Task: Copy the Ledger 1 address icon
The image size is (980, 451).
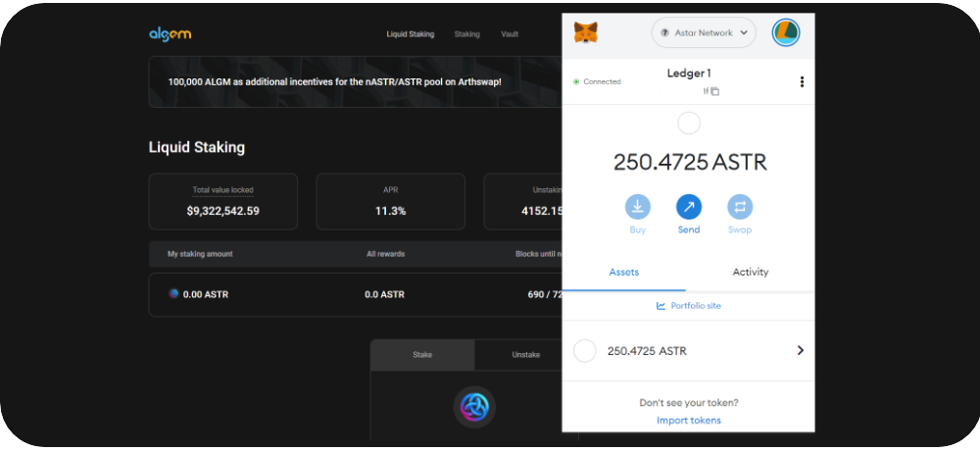Action: point(714,91)
